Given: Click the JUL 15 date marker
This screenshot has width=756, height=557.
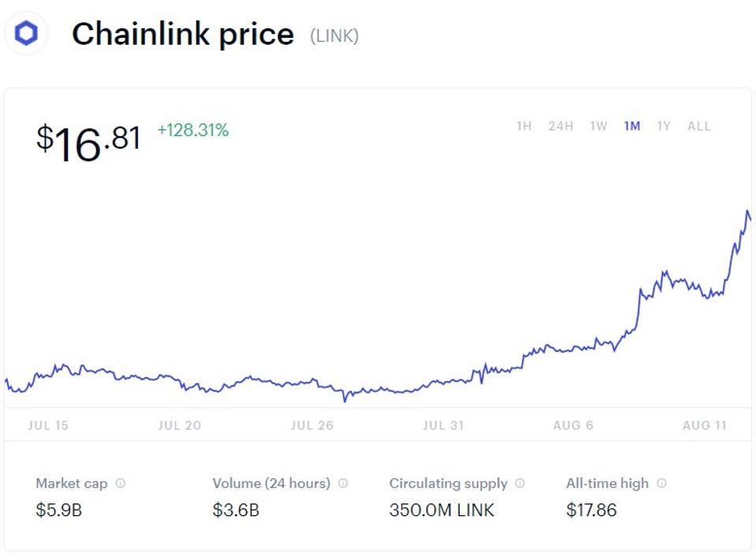Looking at the screenshot, I should (x=48, y=425).
